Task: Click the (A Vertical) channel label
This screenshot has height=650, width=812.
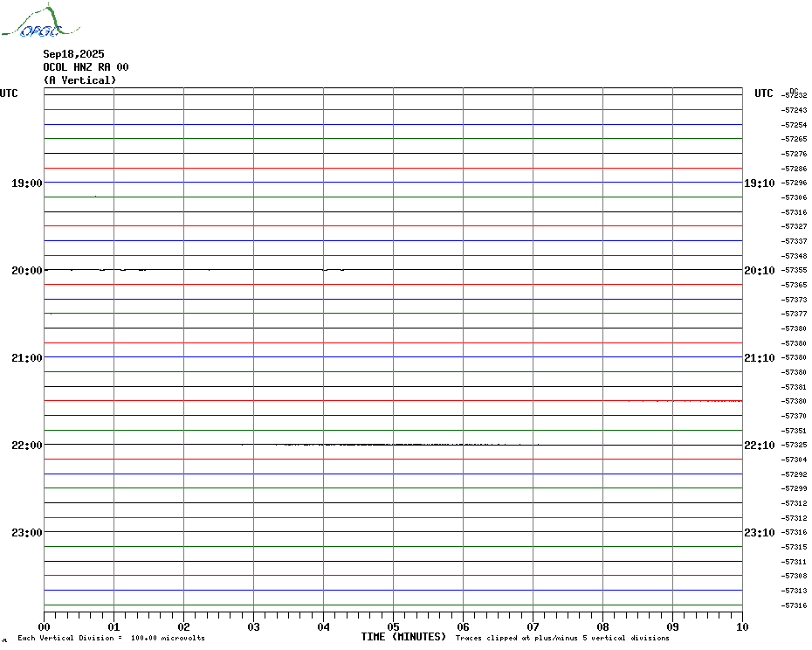Action: pos(79,80)
